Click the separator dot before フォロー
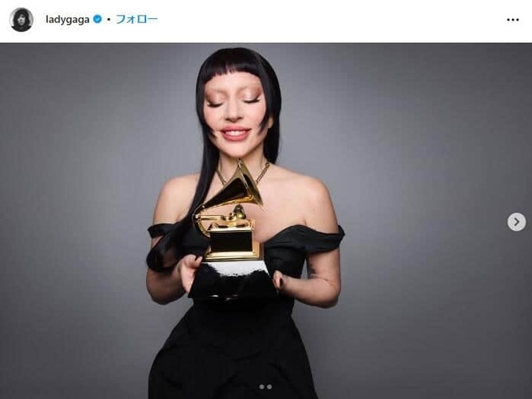This screenshot has width=532, height=399. pyautogui.click(x=109, y=20)
